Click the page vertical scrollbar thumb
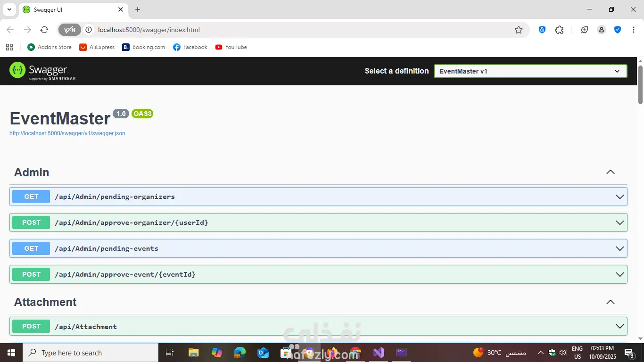 pos(640,84)
